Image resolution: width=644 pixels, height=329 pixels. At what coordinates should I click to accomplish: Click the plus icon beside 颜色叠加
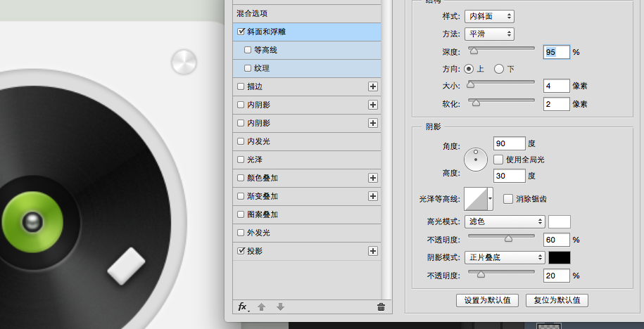click(373, 178)
